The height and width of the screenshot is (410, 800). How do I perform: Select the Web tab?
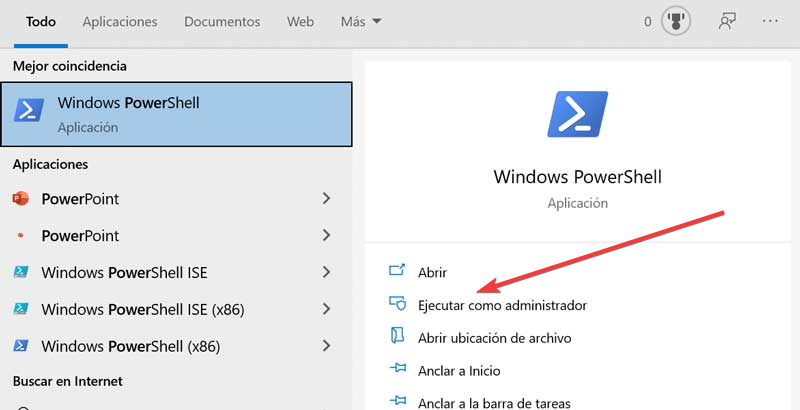click(x=300, y=22)
